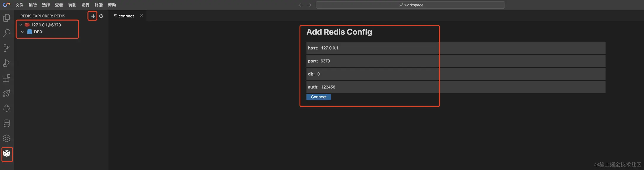Open the 帮助 menu
This screenshot has height=170, width=644.
point(112,5)
